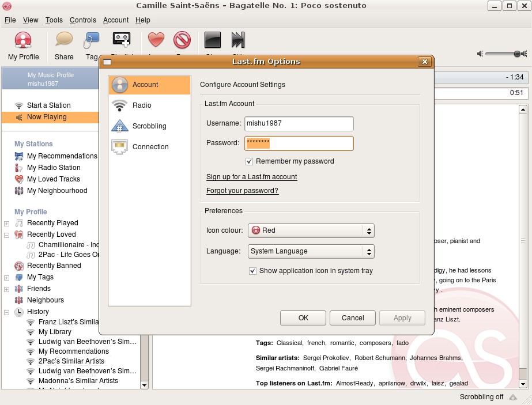Click the Last.fm logo in the title bar
Screen dimensions: 532x405
click(x=7, y=6)
